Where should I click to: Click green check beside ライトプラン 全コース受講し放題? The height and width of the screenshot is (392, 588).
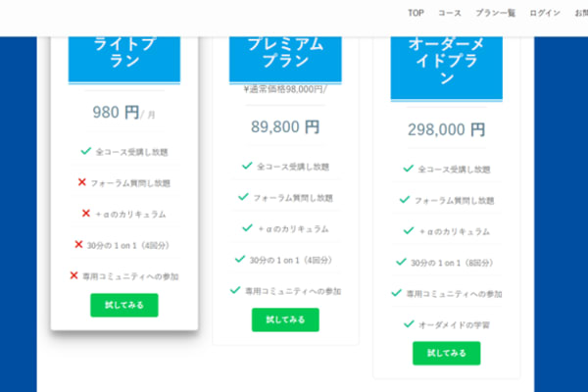point(85,151)
